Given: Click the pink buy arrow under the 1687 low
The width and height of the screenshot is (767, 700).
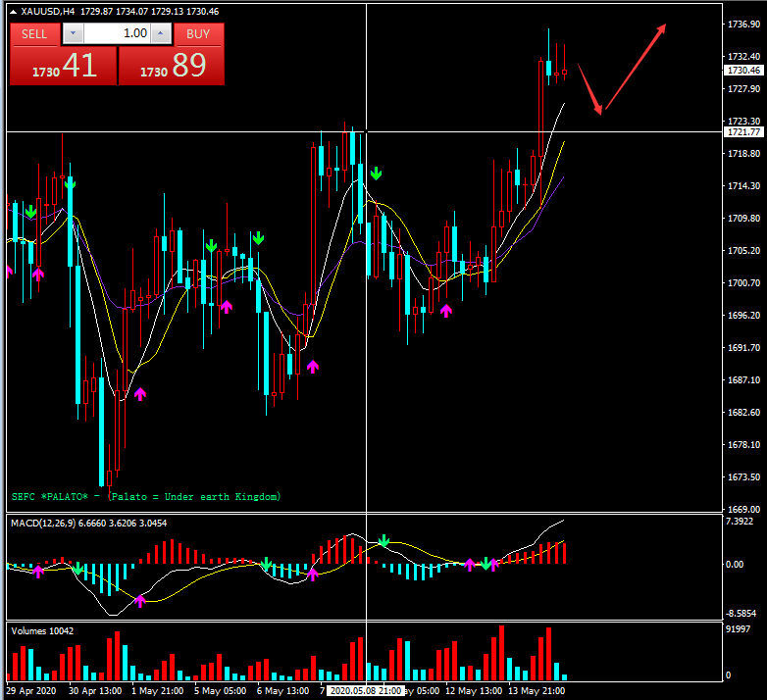Looking at the screenshot, I should click(x=139, y=393).
